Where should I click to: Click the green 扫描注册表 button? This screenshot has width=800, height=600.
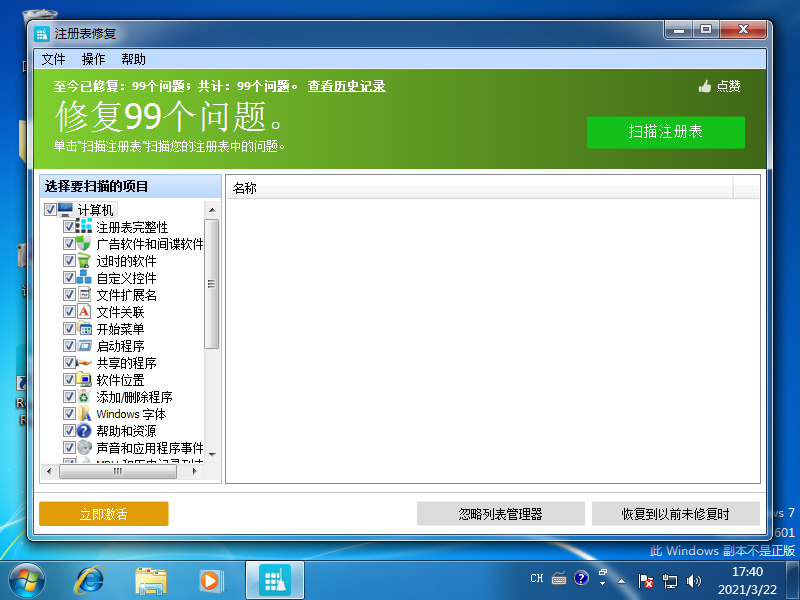[x=665, y=132]
